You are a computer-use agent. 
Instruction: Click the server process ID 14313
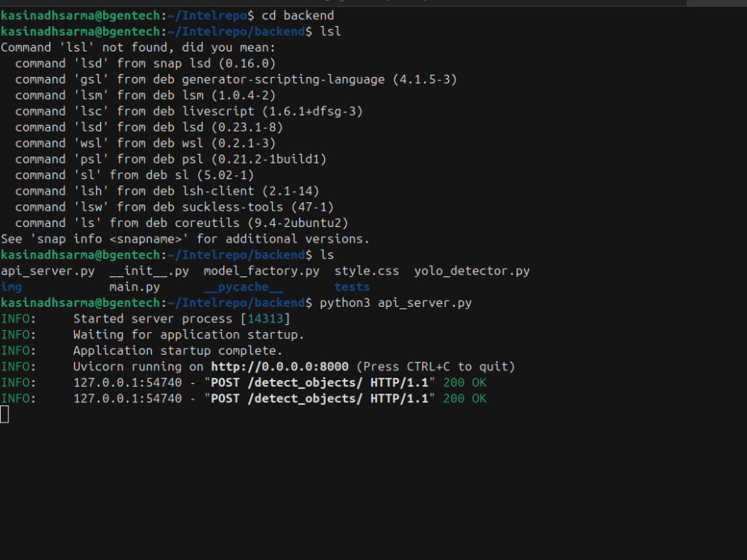coord(265,319)
